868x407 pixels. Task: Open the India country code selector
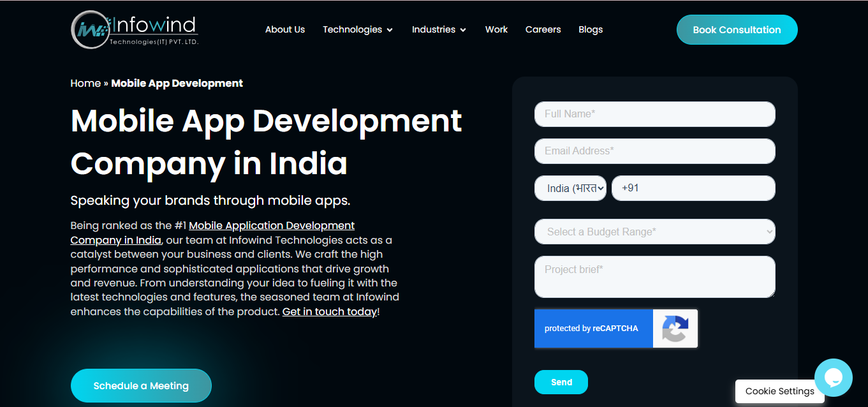(570, 188)
